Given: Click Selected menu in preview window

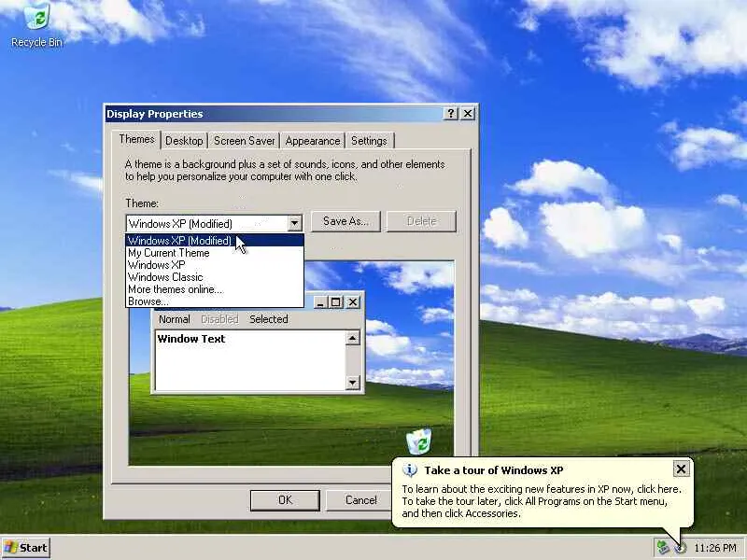Looking at the screenshot, I should [x=269, y=319].
